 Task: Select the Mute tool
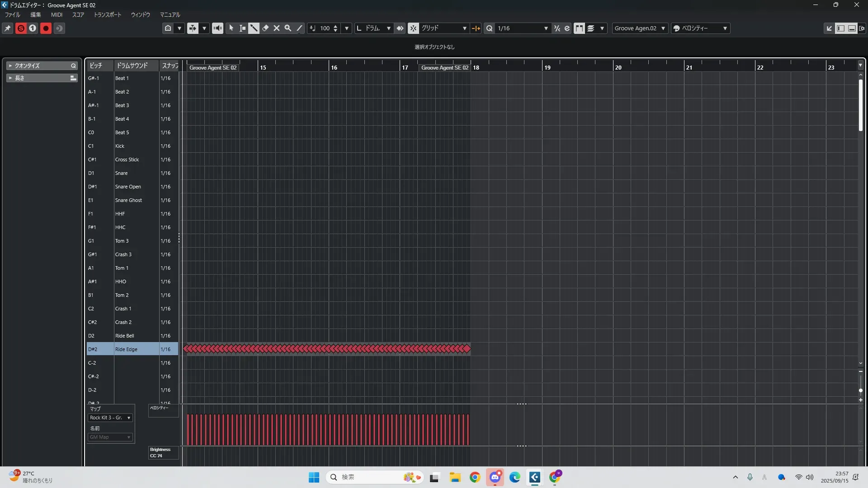[x=277, y=28]
